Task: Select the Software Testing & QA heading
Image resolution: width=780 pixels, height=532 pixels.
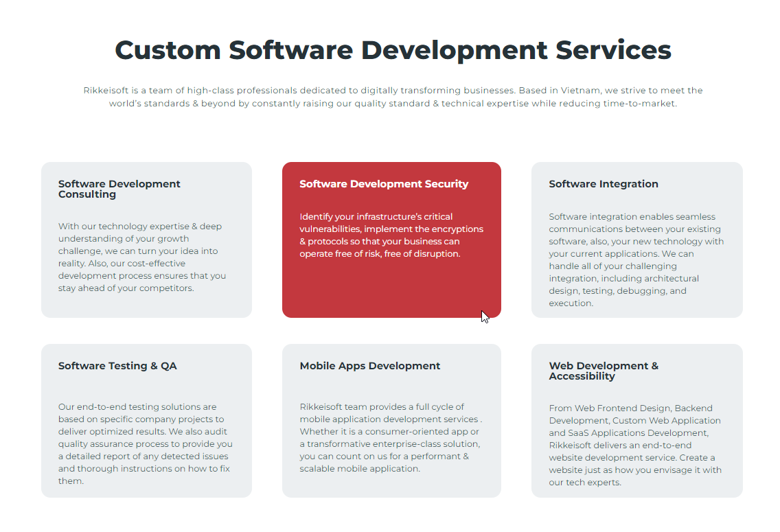Action: [x=117, y=366]
